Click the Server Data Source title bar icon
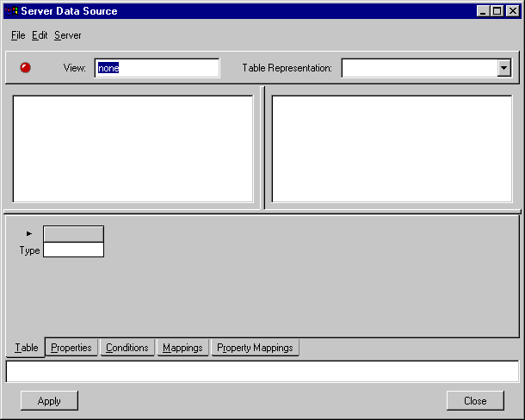Screen dimensions: 525x420 pos(11,11)
